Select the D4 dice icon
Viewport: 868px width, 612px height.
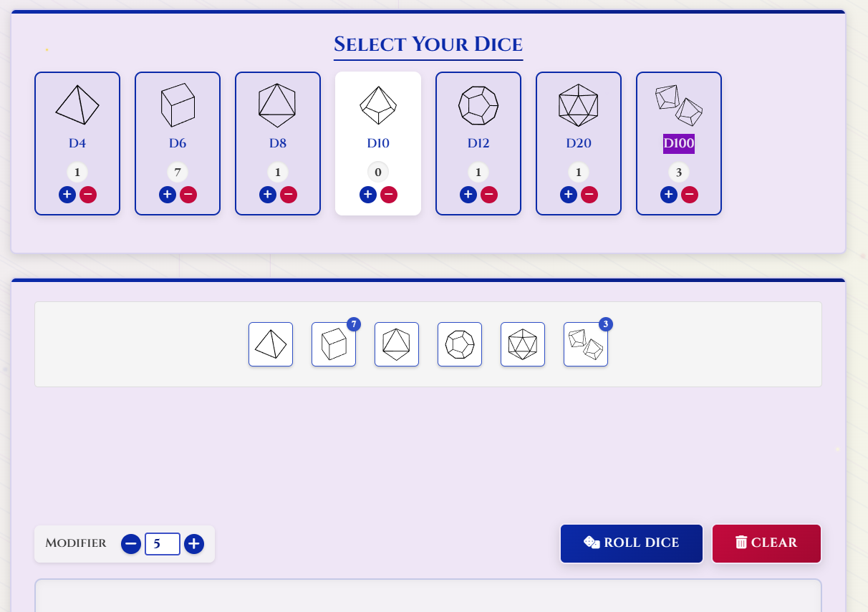(x=77, y=105)
